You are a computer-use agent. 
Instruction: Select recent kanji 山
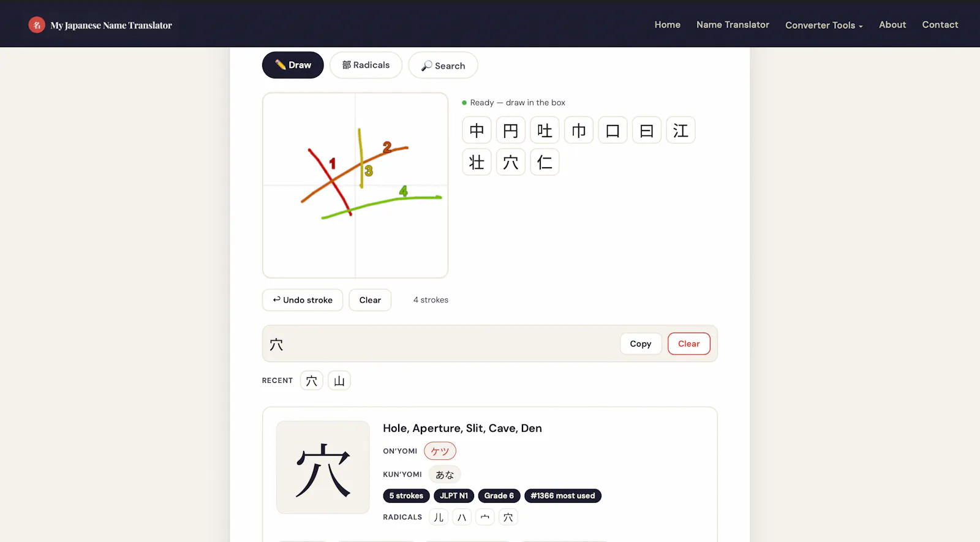pos(339,381)
